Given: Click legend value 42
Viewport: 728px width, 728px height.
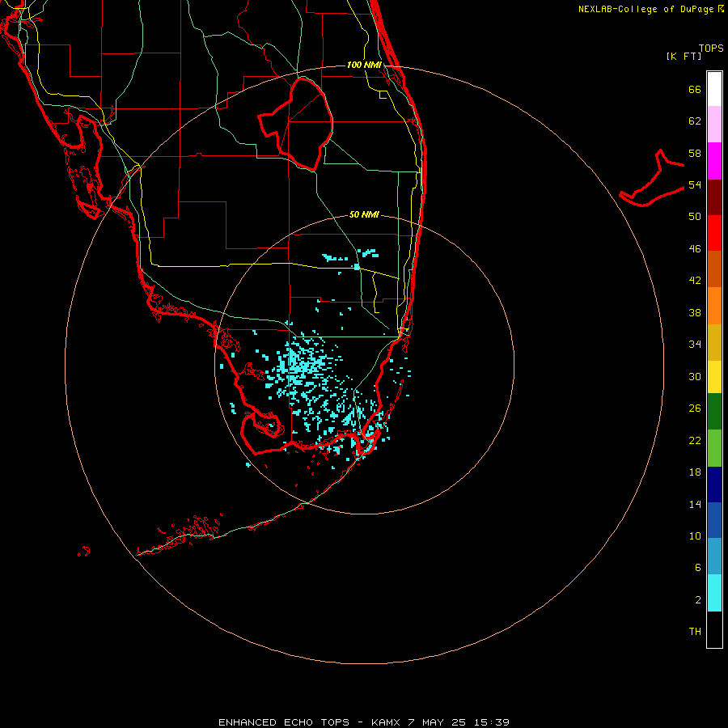Looking at the screenshot, I should click(x=695, y=281).
